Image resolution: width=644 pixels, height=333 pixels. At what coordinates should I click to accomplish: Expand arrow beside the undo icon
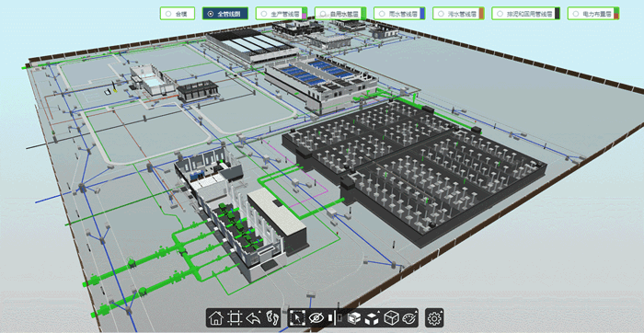tap(260, 313)
